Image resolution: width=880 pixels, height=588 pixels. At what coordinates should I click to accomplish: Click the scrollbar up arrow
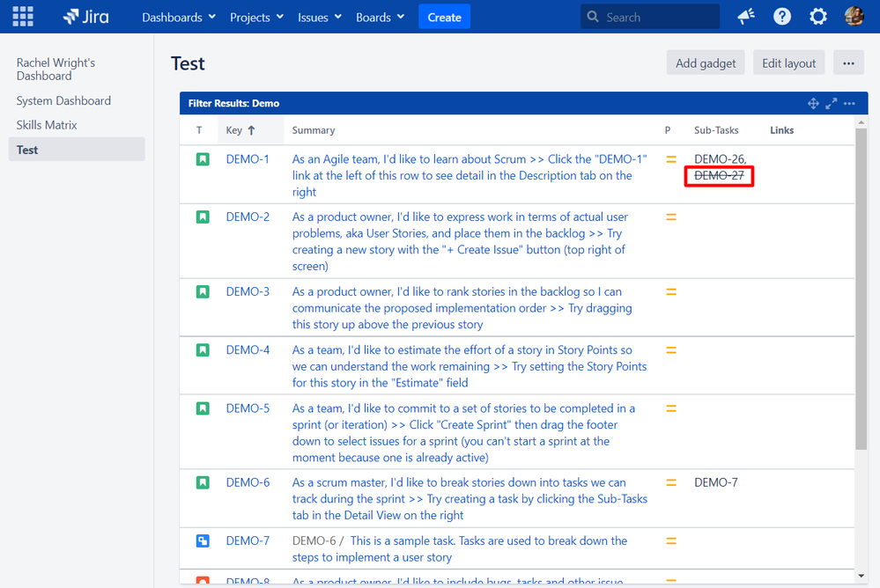click(861, 121)
